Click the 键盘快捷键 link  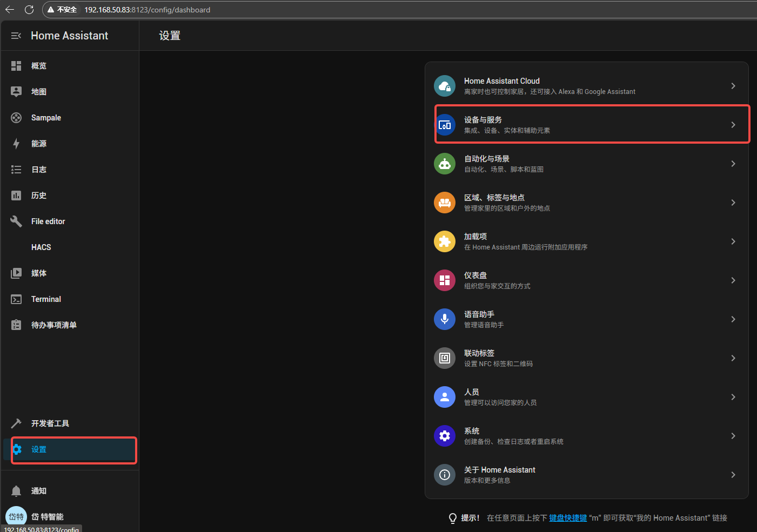(568, 518)
